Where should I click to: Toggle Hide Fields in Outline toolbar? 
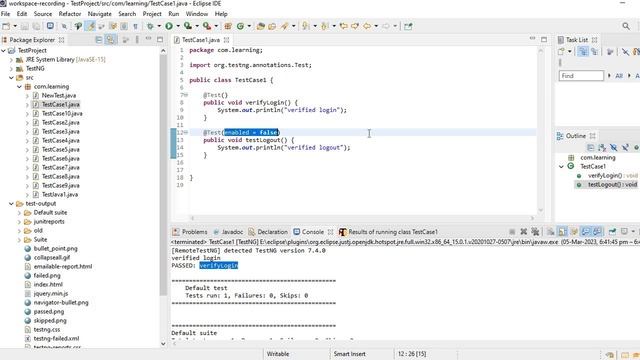point(613,147)
